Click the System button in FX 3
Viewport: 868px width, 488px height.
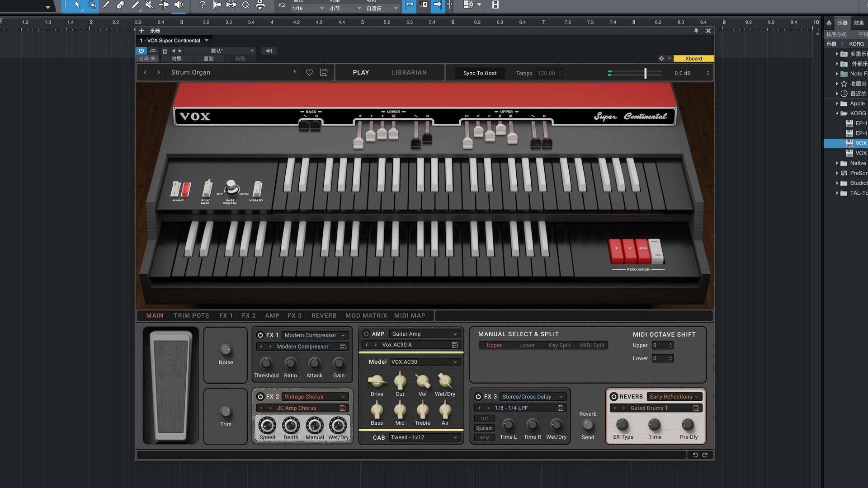coord(484,428)
